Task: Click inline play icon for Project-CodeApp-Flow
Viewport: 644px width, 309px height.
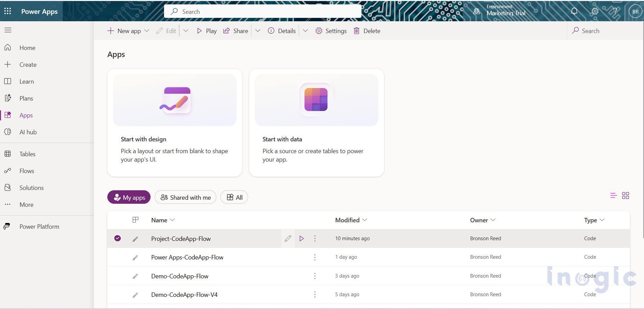Action: (x=301, y=238)
